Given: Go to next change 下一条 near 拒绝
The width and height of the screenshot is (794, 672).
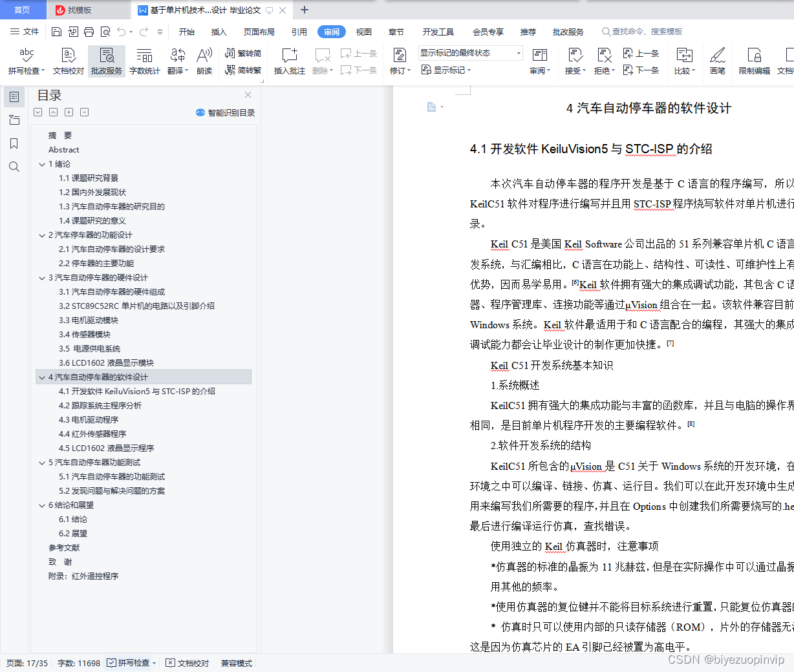Looking at the screenshot, I should click(641, 70).
